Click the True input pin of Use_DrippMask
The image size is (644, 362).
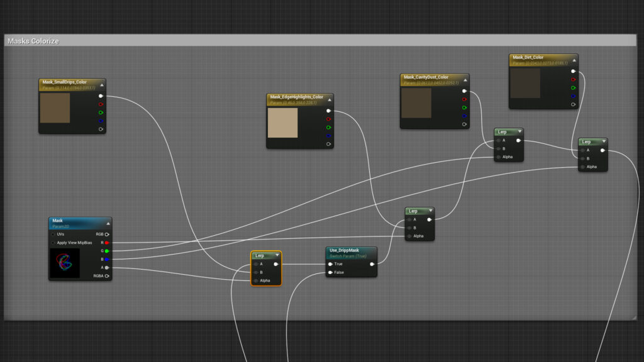point(330,264)
